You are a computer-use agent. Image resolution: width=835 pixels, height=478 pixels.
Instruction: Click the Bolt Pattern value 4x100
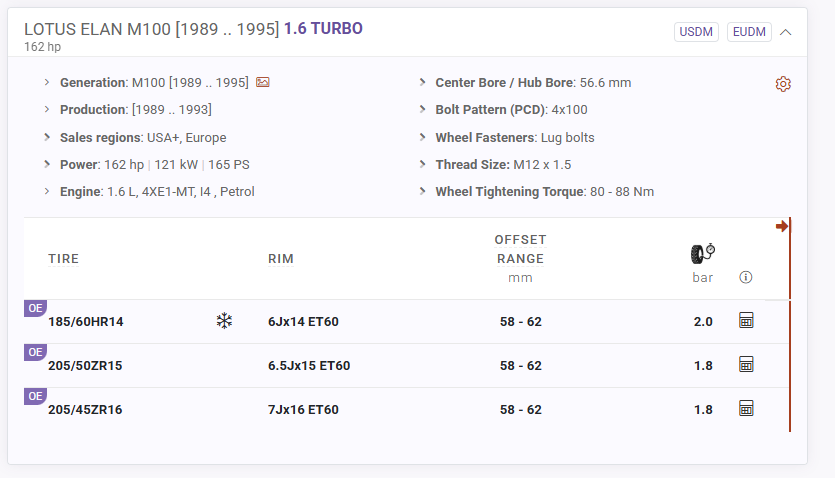click(569, 110)
